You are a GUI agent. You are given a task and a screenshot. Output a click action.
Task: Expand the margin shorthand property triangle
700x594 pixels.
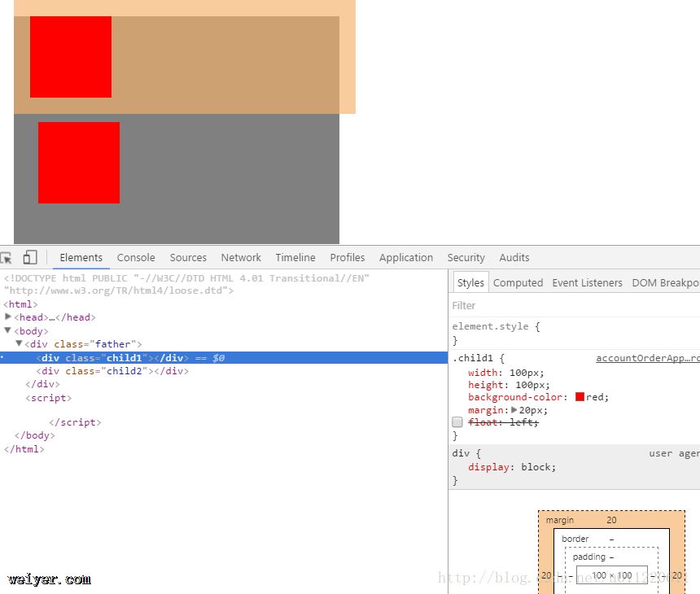pos(514,409)
